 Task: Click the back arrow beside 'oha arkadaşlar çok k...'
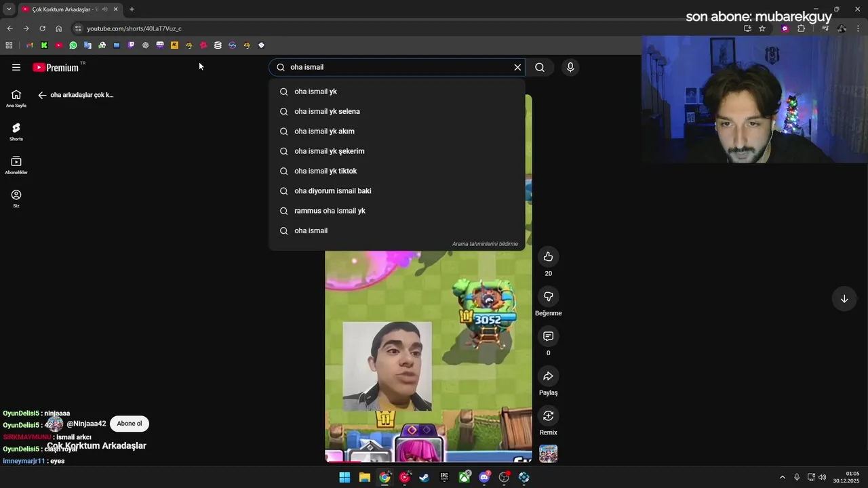pos(42,95)
